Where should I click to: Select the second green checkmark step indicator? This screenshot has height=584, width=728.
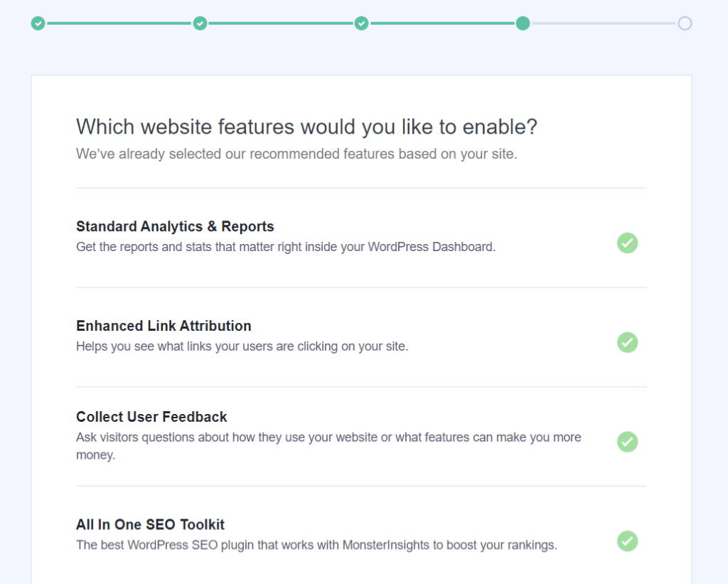[x=200, y=23]
